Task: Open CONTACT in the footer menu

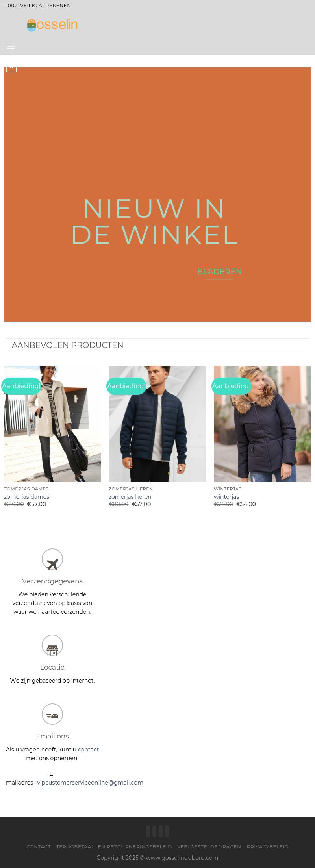Action: point(39,846)
